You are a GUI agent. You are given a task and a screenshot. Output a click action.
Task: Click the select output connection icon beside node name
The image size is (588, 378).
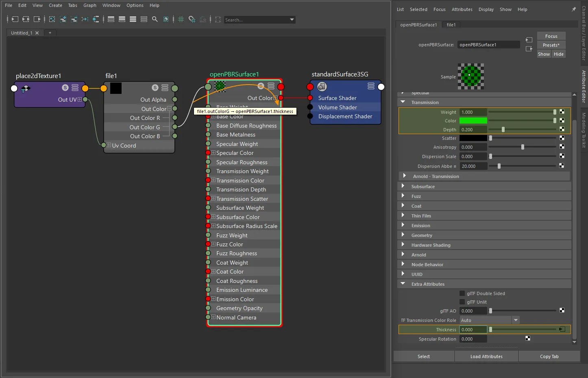[529, 49]
